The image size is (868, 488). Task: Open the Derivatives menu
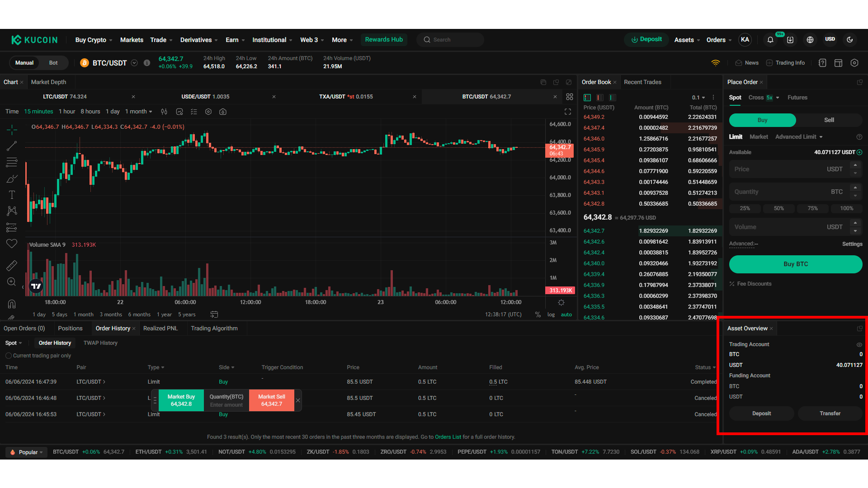tap(196, 40)
